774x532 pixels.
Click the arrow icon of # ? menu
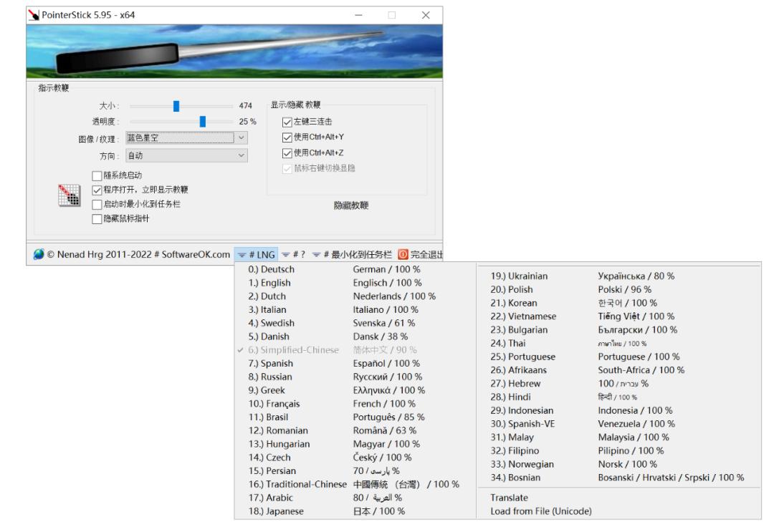[286, 255]
